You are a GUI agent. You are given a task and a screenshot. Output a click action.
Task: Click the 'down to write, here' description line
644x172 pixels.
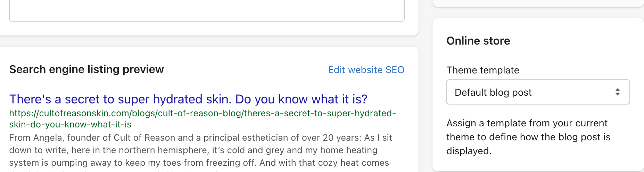tap(193, 150)
